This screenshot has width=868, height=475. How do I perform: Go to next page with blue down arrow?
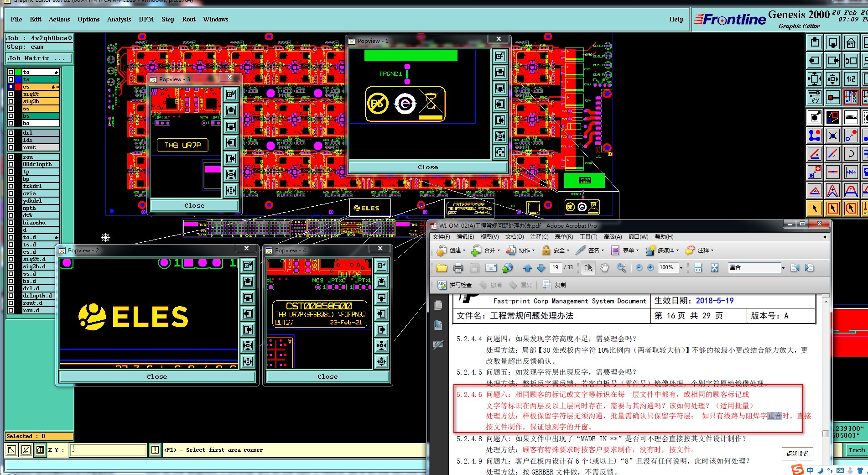click(x=541, y=268)
